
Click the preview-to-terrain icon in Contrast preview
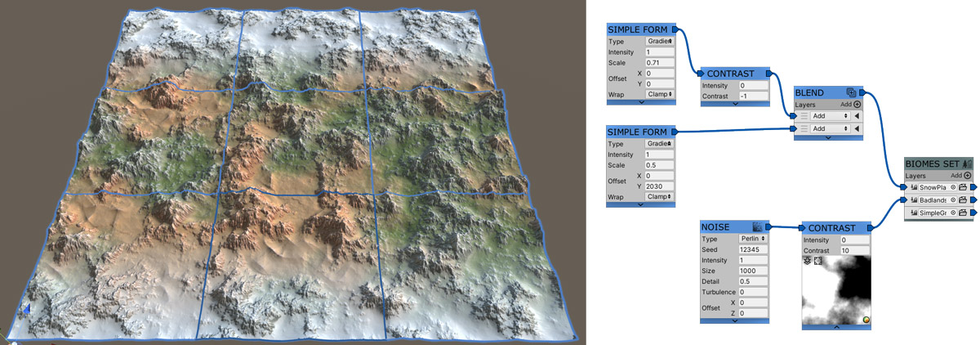pos(808,260)
